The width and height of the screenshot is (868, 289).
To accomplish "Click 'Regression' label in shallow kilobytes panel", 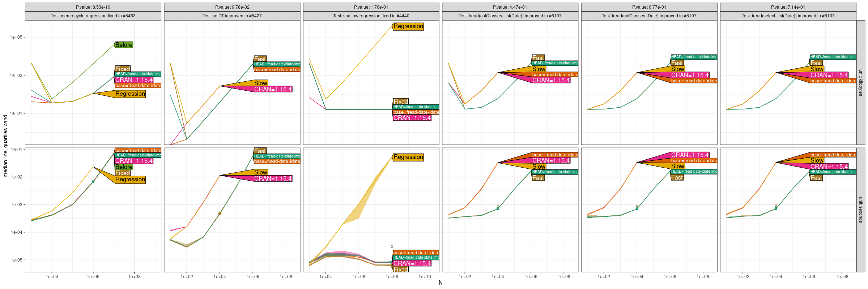I will tap(408, 26).
